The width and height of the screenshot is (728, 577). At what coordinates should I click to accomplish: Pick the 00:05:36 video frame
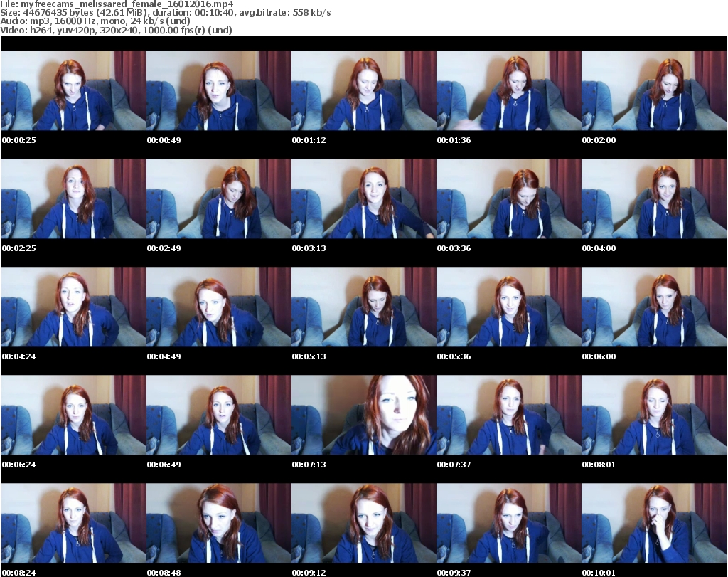coord(509,307)
